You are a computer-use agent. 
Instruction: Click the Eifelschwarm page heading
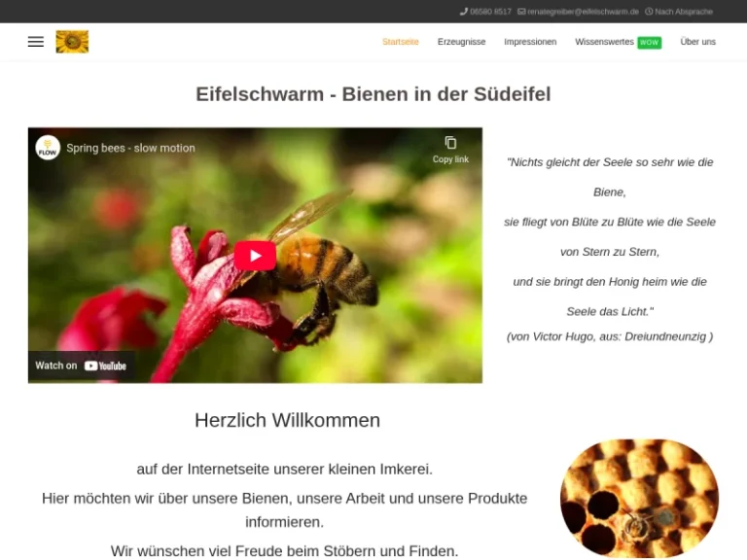tap(373, 94)
